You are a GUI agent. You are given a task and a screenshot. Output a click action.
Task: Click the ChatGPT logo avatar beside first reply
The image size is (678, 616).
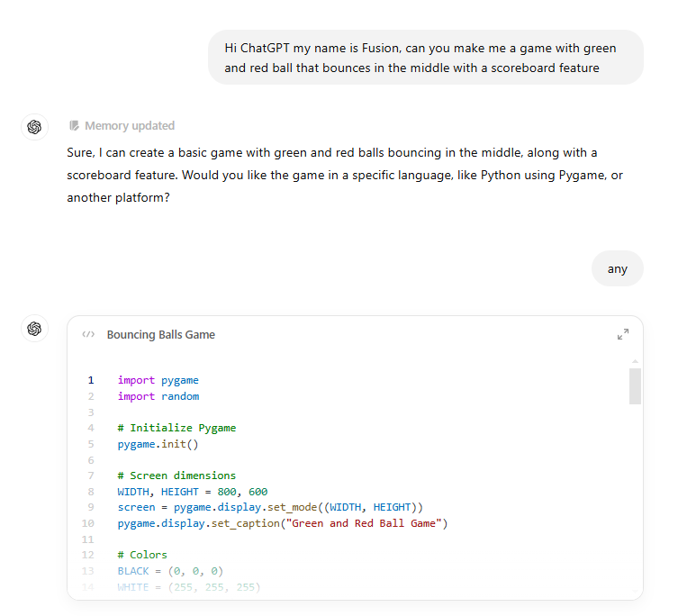tap(34, 127)
